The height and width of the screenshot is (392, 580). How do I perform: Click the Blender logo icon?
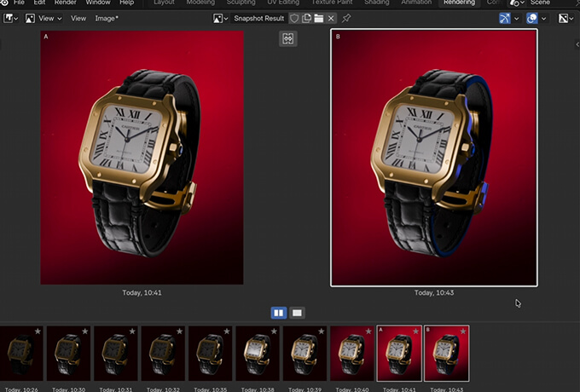tap(5, 3)
